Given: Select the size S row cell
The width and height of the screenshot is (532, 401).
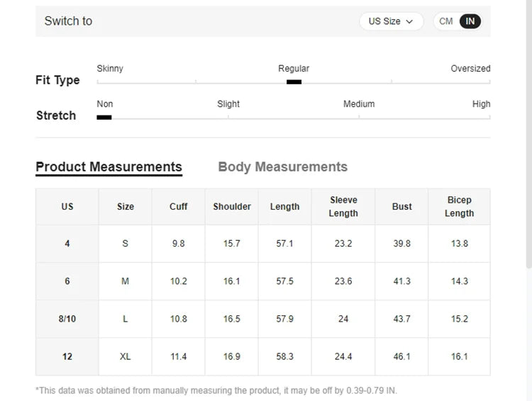Looking at the screenshot, I should [x=125, y=244].
